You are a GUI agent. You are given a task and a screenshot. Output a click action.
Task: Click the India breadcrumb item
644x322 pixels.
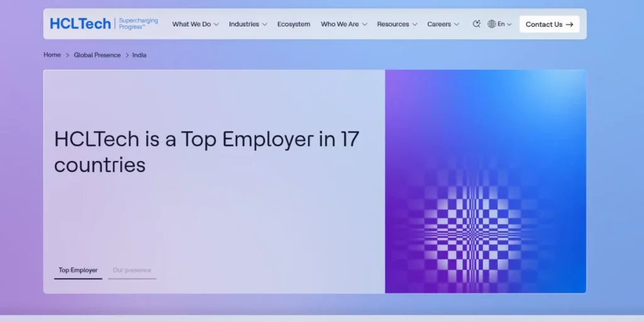pyautogui.click(x=139, y=55)
